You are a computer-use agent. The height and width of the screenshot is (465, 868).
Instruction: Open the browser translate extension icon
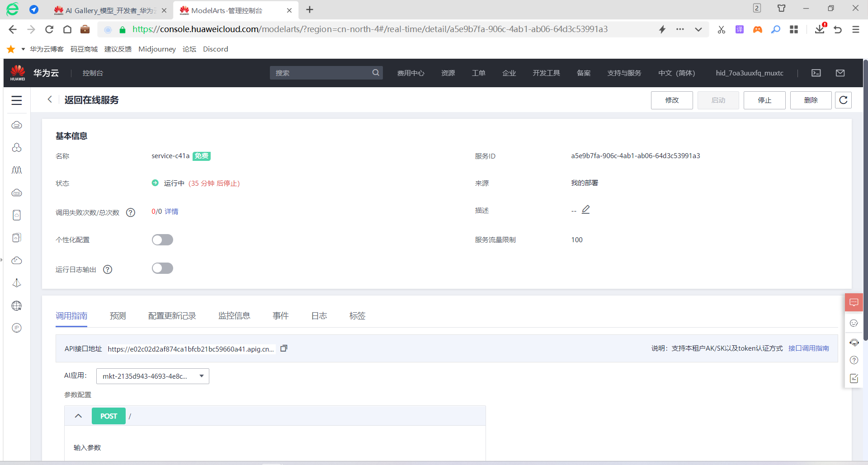740,29
